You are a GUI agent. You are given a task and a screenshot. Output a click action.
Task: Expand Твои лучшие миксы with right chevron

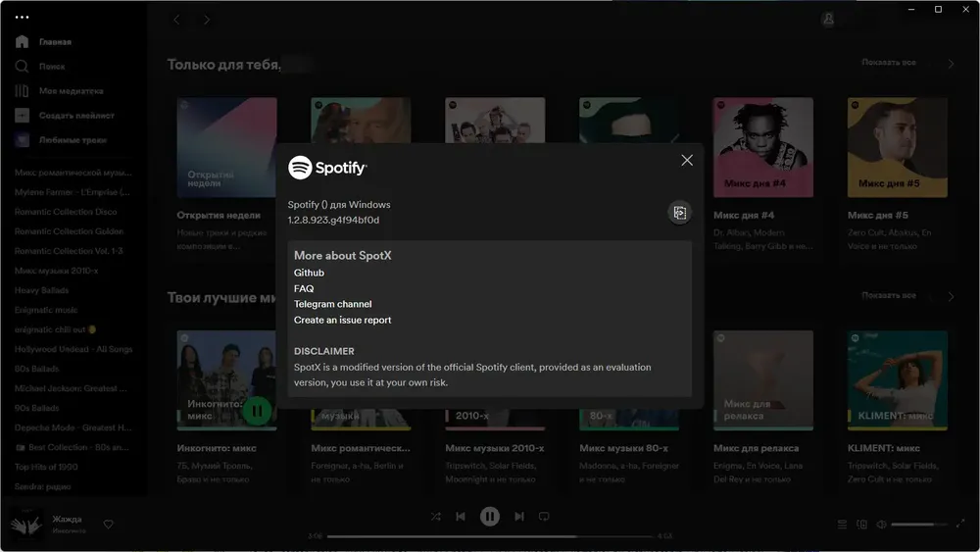(x=951, y=297)
